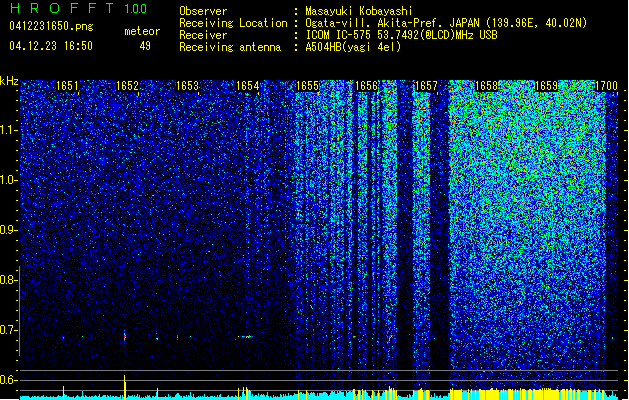629x400 pixels.
Task: Click the timestamp 04.12.23 16:50
Action: pos(51,46)
